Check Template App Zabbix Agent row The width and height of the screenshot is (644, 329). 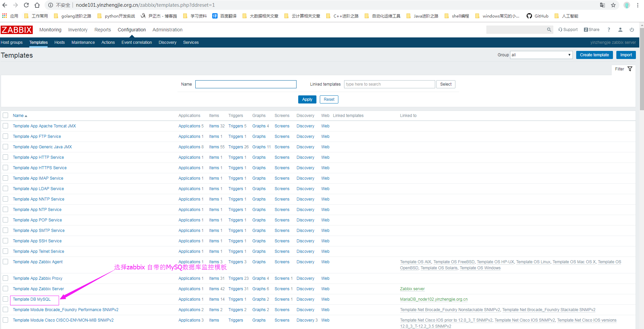click(x=5, y=262)
